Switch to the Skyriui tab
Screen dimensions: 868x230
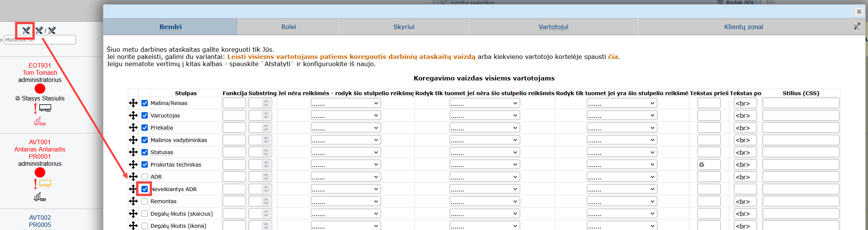pyautogui.click(x=404, y=27)
